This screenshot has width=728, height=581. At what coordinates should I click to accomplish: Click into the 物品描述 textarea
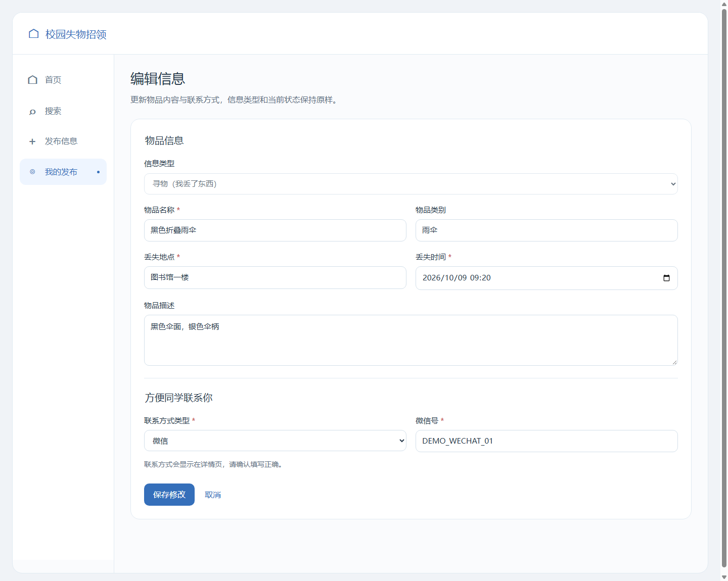pyautogui.click(x=411, y=340)
